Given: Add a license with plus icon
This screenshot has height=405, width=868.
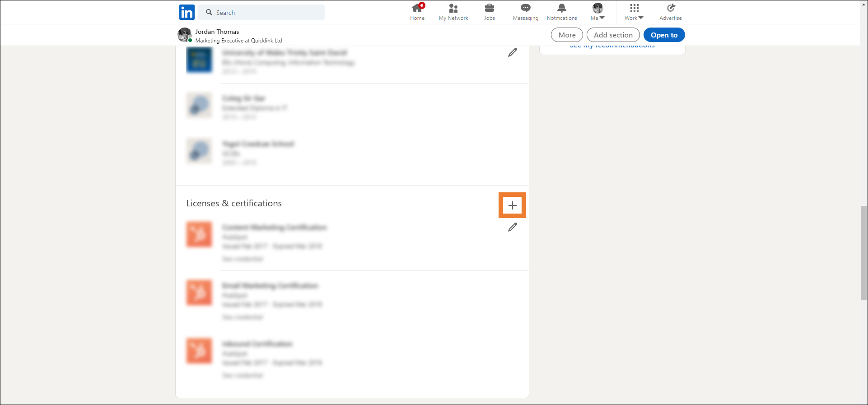Looking at the screenshot, I should [x=513, y=205].
